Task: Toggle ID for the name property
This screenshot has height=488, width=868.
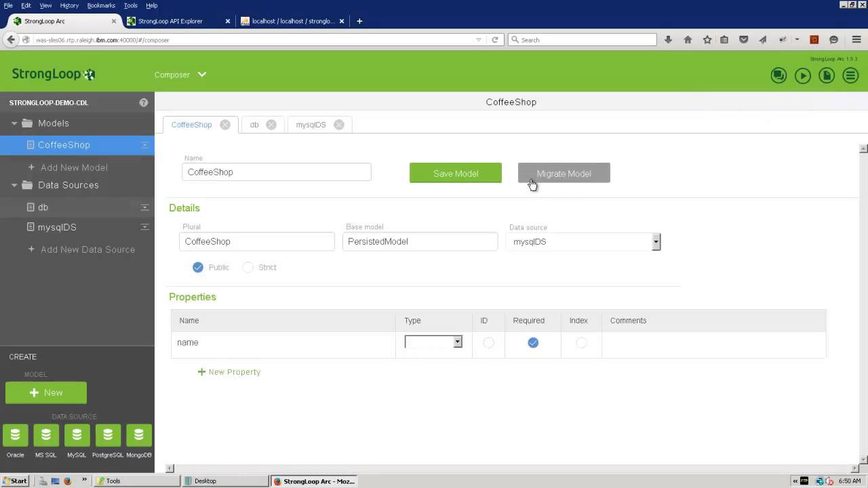Action: click(489, 343)
